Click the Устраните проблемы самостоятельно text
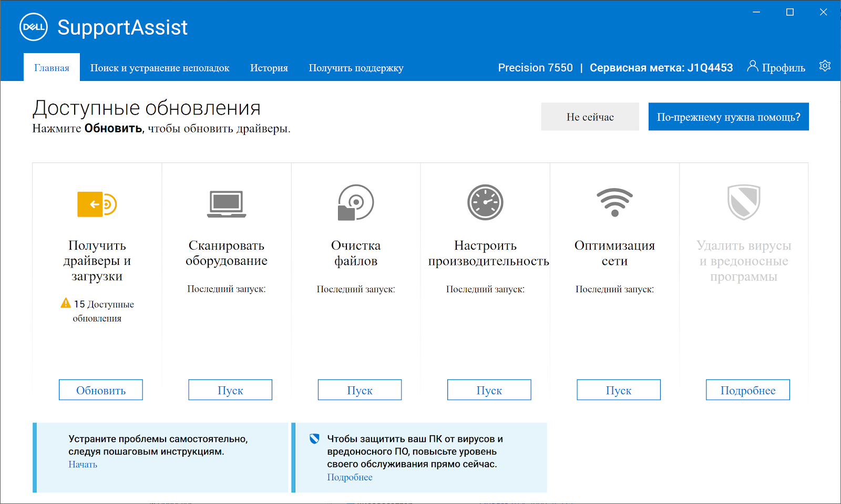The height and width of the screenshot is (504, 841). tap(158, 445)
